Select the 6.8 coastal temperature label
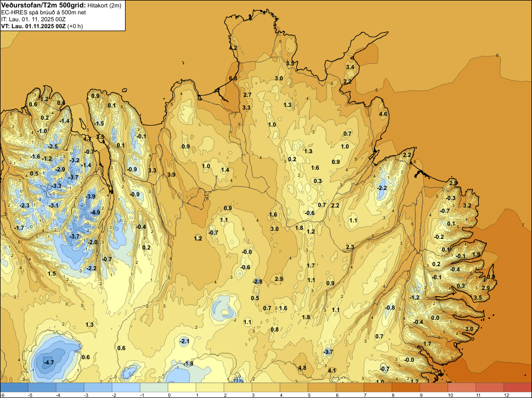This screenshot has width=532, height=398. point(233,78)
